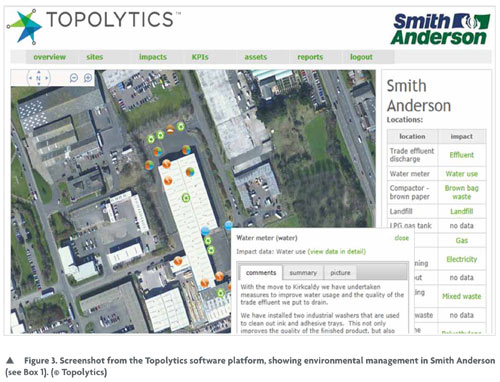
Task: Open the impacts section
Action: point(153,57)
